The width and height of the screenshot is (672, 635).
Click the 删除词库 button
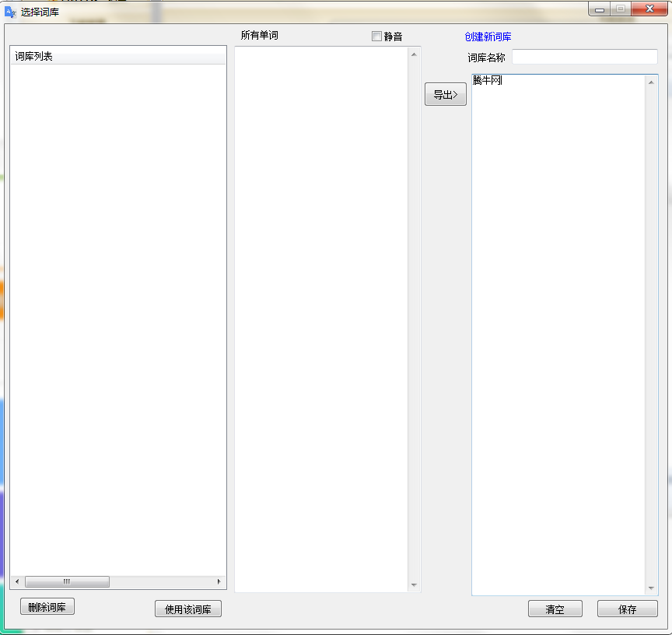47,607
